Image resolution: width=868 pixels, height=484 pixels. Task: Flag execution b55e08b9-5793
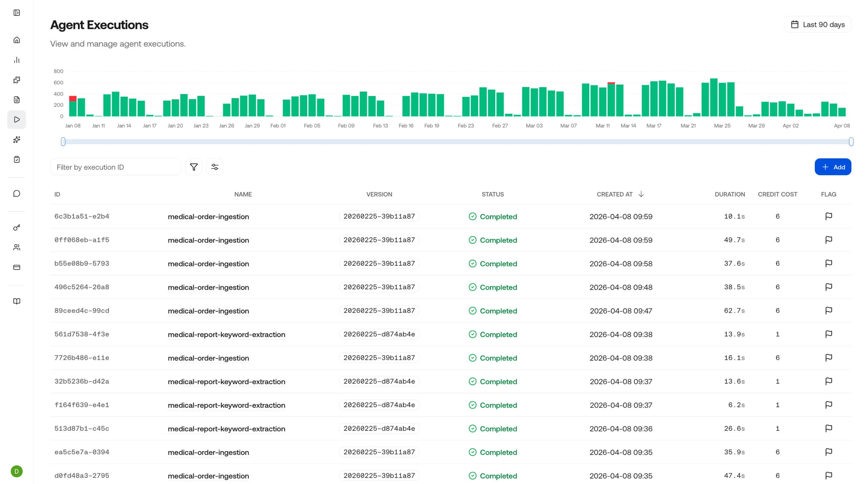829,263
